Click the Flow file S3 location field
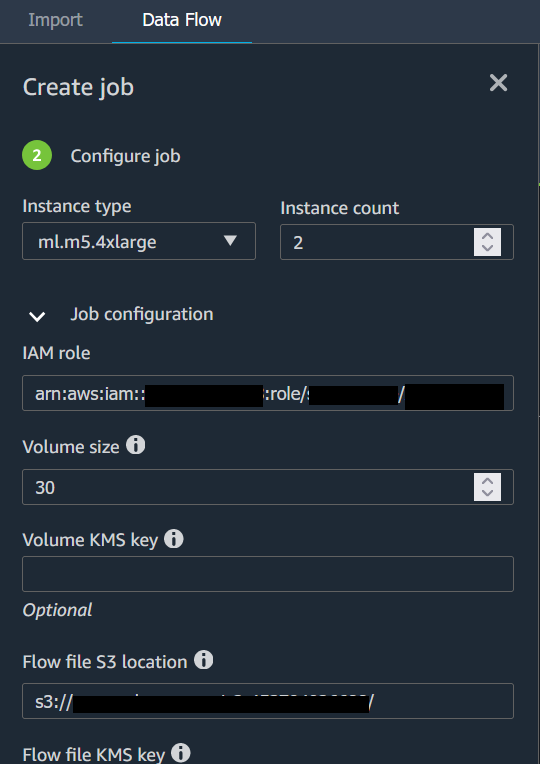The width and height of the screenshot is (540, 764). click(x=268, y=701)
